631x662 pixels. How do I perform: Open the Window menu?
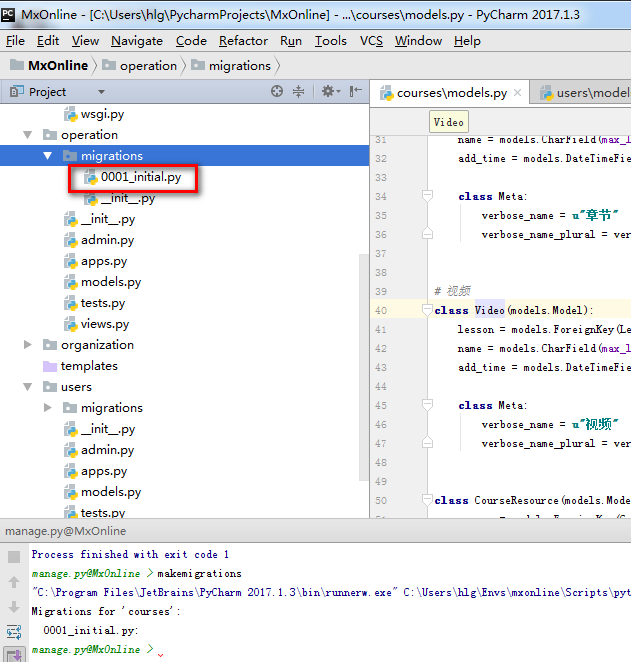tap(418, 41)
